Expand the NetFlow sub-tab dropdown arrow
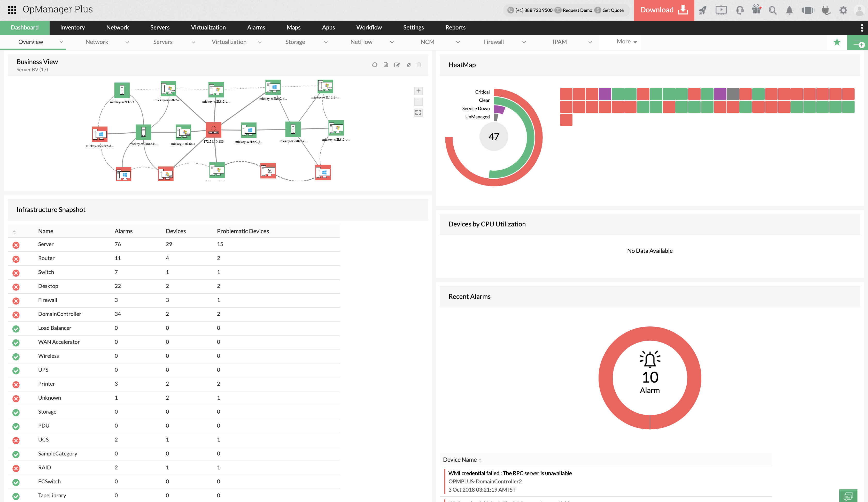Viewport: 868px width, 502px height. [392, 42]
